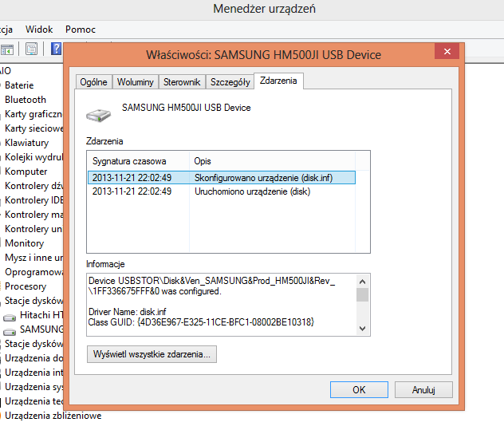504x426 pixels.
Task: Select Bluetooth in the device tree
Action: (x=26, y=100)
